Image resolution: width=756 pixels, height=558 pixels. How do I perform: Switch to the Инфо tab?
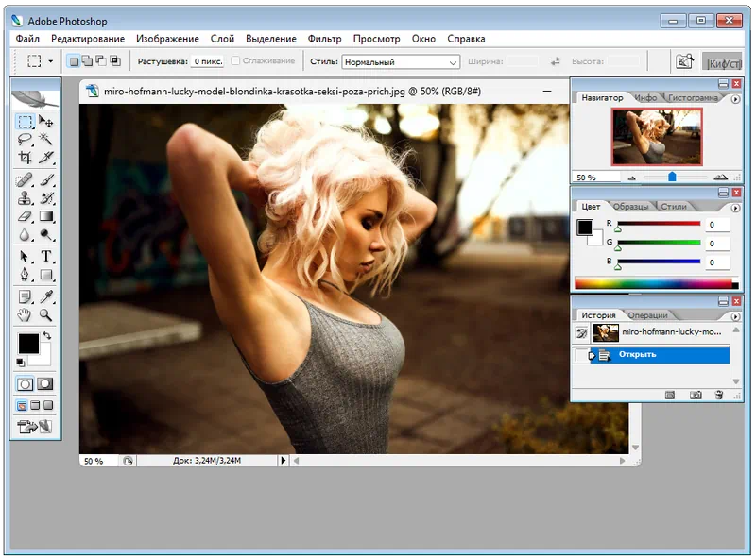coord(645,98)
